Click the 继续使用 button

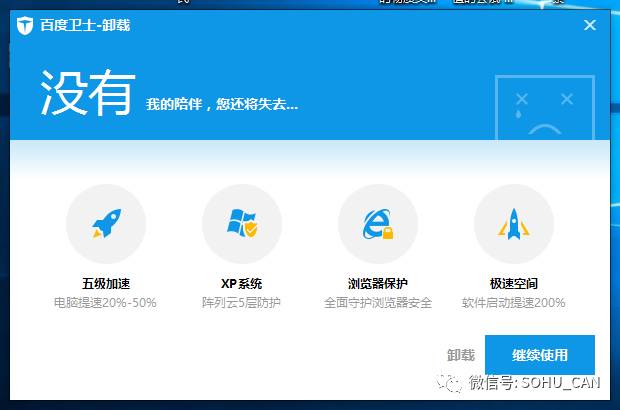point(540,354)
